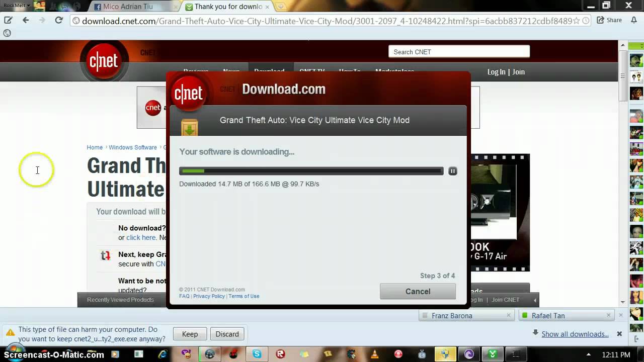The height and width of the screenshot is (362, 644).
Task: Click the warning triangle icon in downloads bar
Action: click(x=10, y=333)
